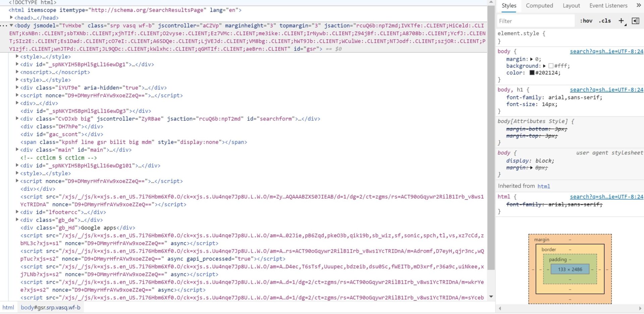Open the Layout tab

click(571, 5)
